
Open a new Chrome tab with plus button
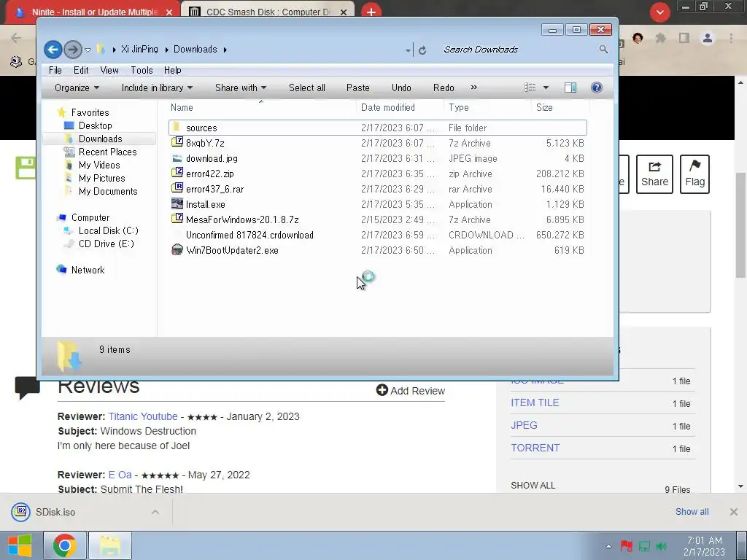(x=371, y=12)
